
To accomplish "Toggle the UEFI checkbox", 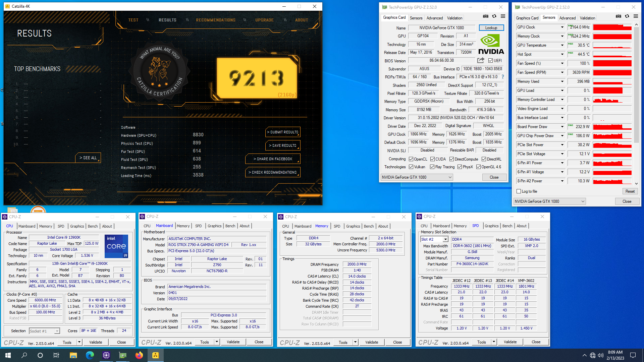I will [490, 61].
